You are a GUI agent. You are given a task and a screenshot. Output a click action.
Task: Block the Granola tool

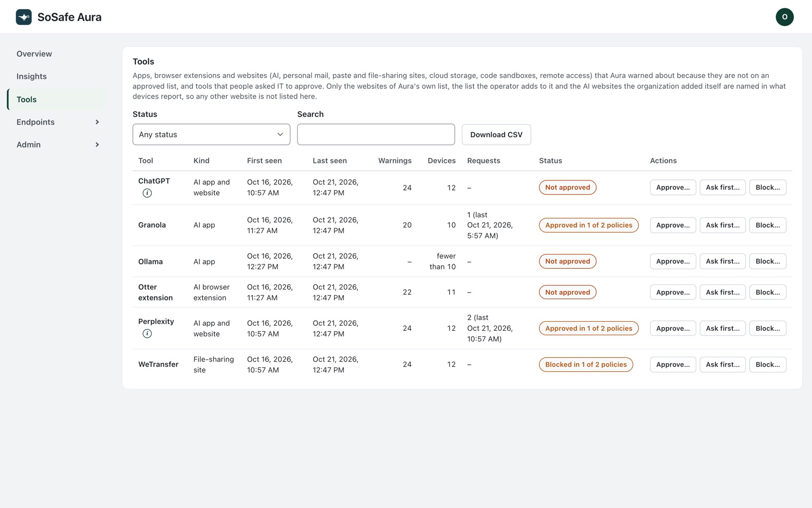[768, 225]
